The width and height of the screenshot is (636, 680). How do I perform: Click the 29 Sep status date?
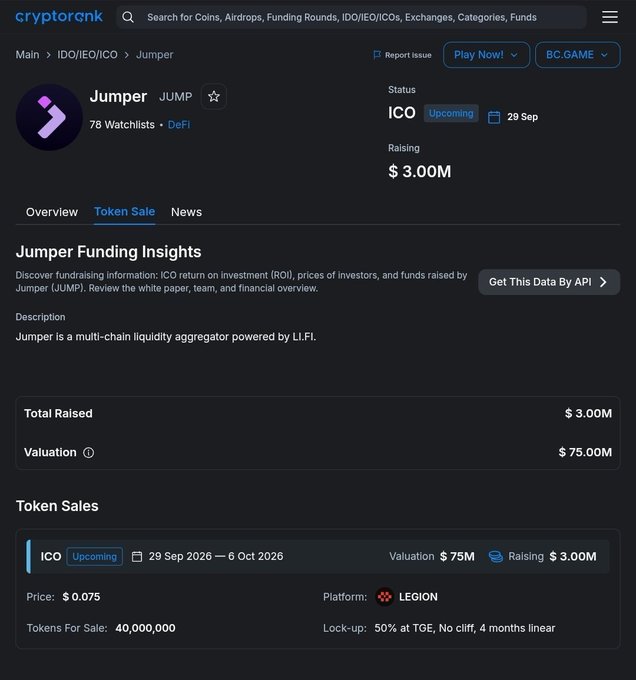tap(522, 117)
